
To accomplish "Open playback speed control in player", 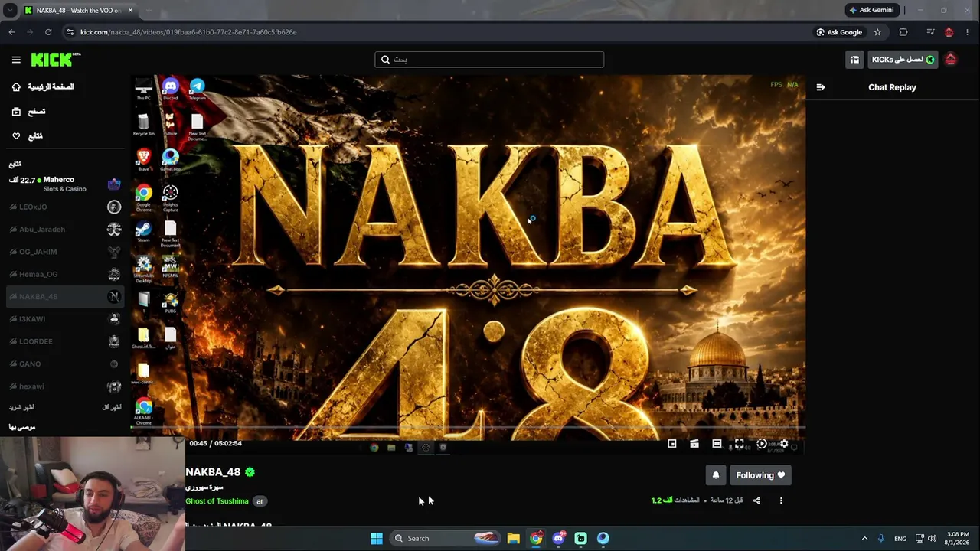I will point(762,444).
